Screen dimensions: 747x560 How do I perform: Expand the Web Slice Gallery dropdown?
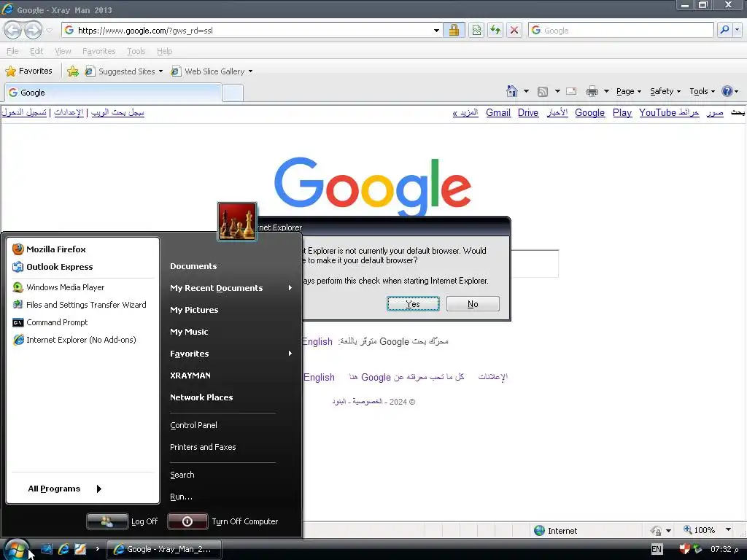point(251,71)
